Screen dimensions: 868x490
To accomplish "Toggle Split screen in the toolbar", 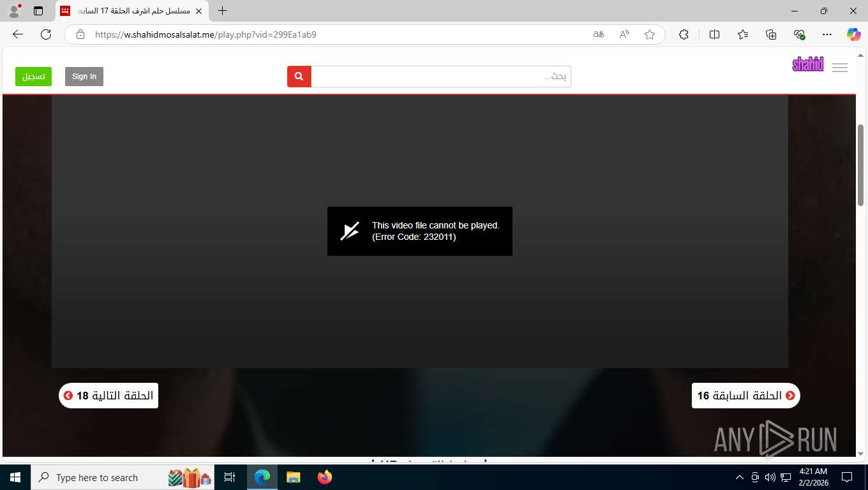I will point(714,34).
